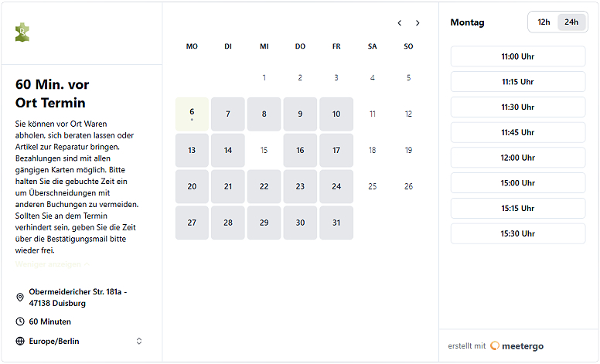Click the location pin icon
The image size is (600, 364).
(x=20, y=298)
